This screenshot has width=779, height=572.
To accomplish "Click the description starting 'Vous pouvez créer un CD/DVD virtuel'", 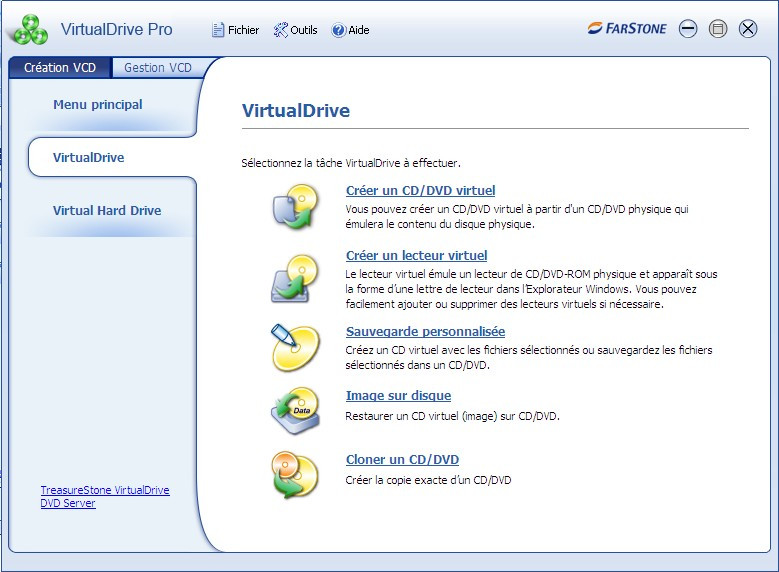I will [517, 217].
